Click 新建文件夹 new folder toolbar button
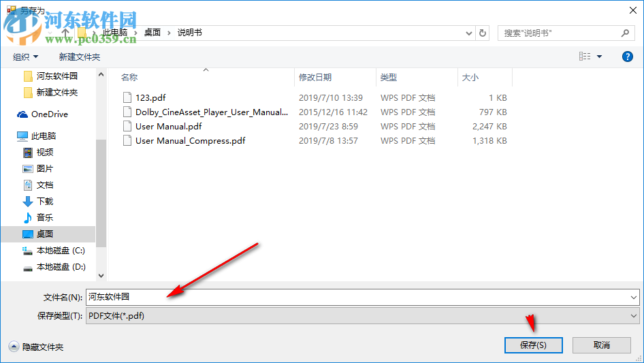This screenshot has width=644, height=363. pyautogui.click(x=79, y=57)
